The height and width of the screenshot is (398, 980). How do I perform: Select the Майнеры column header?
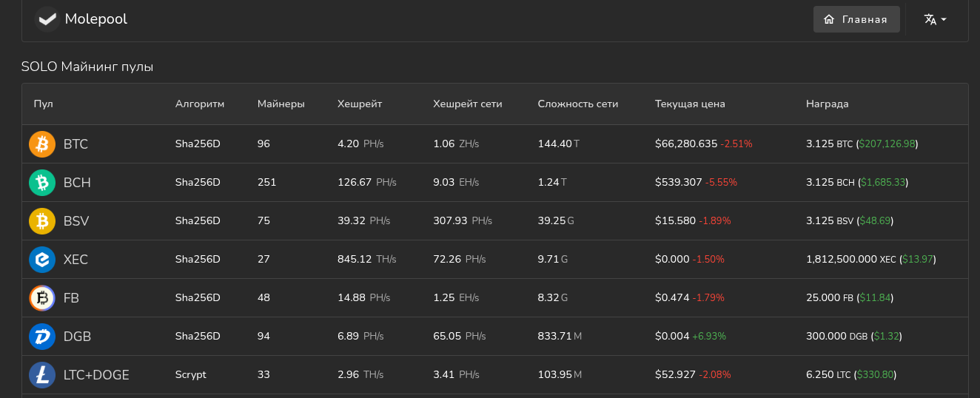[281, 104]
